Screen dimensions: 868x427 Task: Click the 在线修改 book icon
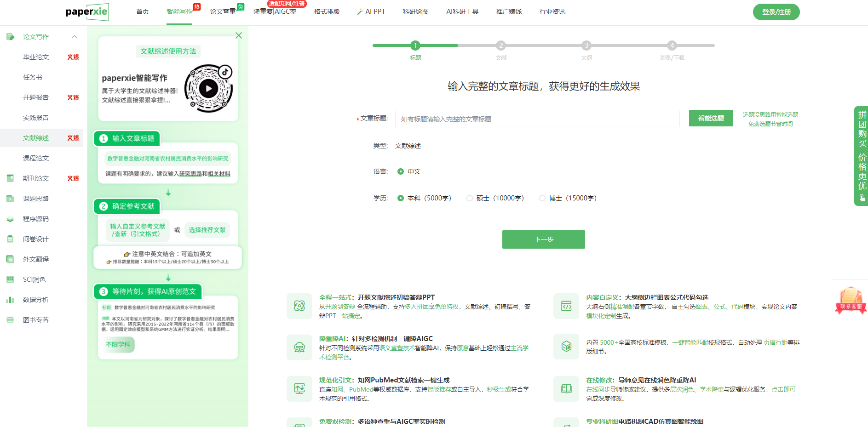[x=566, y=389]
